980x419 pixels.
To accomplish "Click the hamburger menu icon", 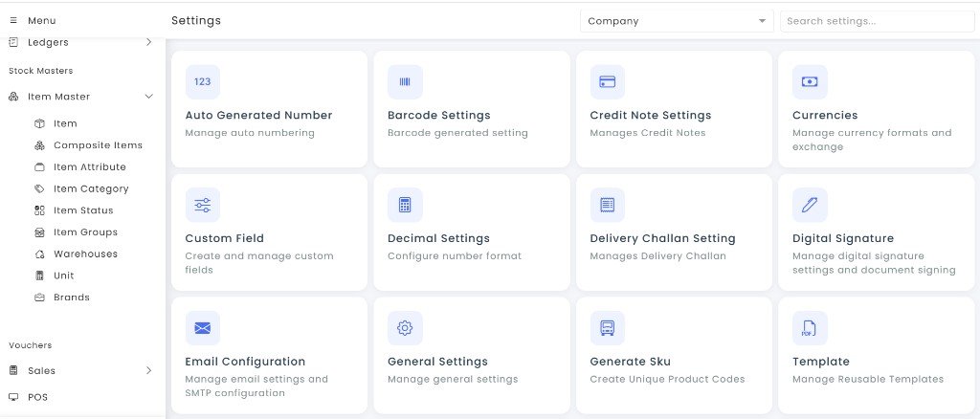I will pos(13,21).
